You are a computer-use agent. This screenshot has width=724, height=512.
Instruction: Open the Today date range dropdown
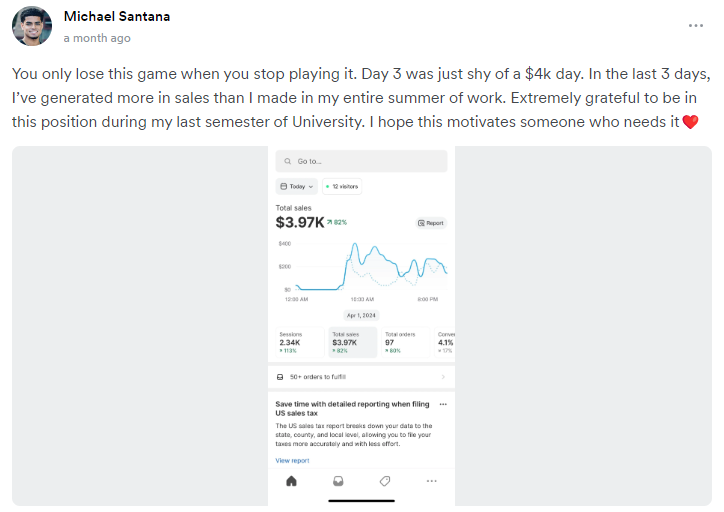coord(297,186)
